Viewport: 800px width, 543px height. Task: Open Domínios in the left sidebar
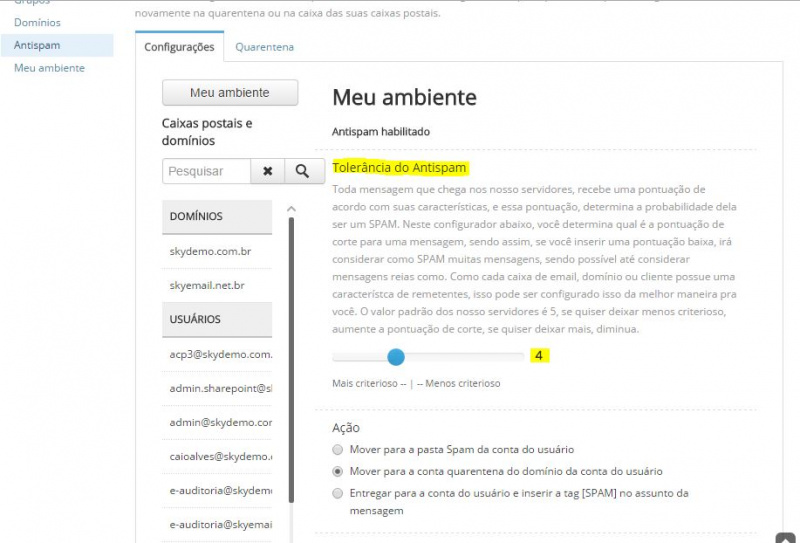[x=37, y=22]
